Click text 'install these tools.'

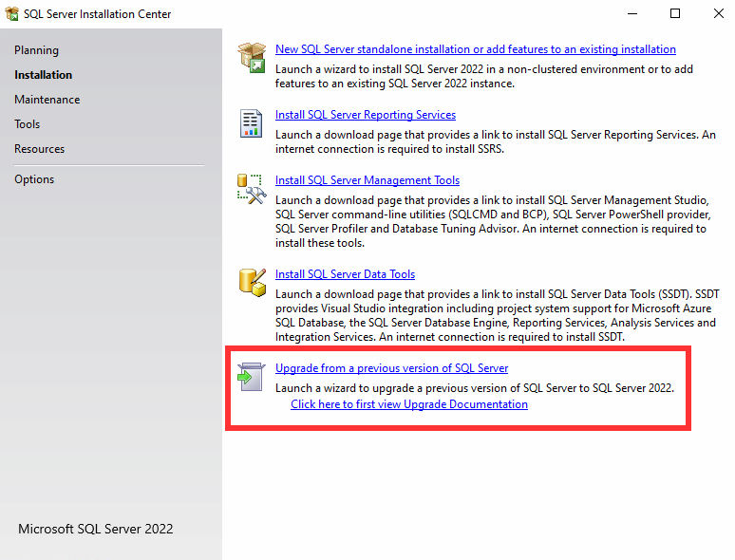coord(320,243)
